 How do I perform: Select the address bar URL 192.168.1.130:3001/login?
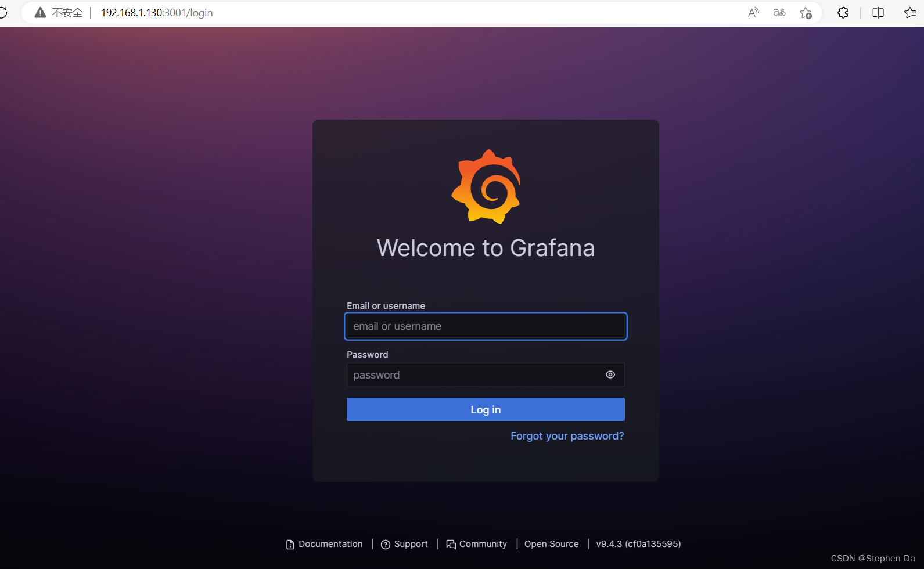[157, 13]
